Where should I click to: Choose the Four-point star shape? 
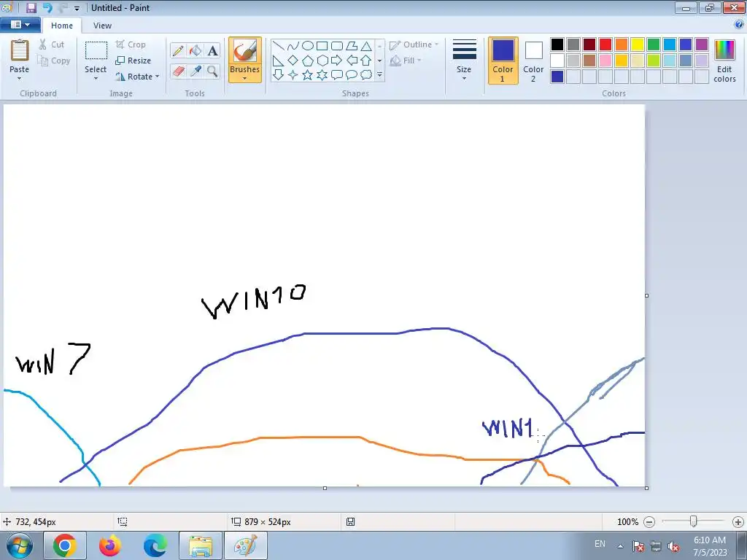click(x=293, y=75)
